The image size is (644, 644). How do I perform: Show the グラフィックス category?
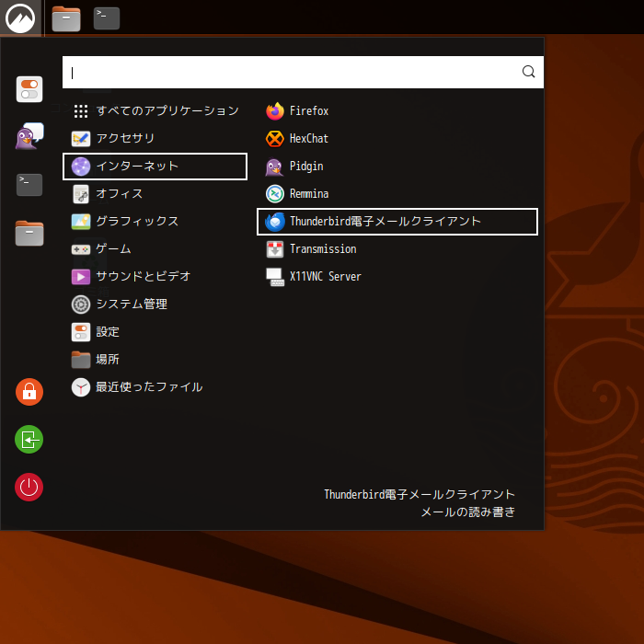(155, 222)
